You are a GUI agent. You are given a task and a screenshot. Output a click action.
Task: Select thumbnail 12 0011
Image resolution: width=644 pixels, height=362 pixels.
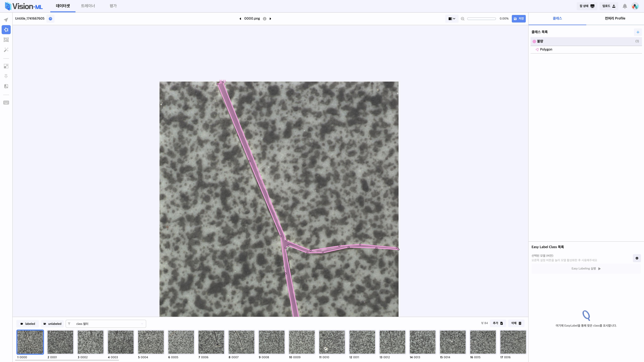tap(362, 342)
